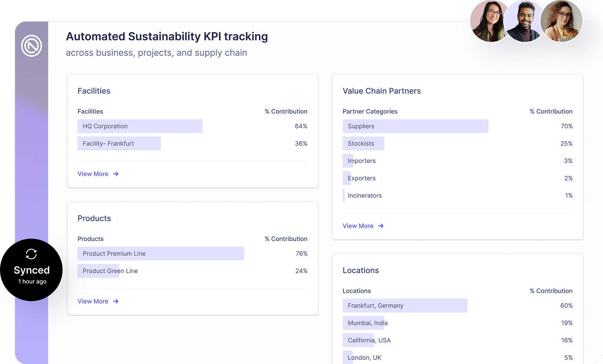Select the Stockists partner category
The height and width of the screenshot is (364, 603).
458,144
